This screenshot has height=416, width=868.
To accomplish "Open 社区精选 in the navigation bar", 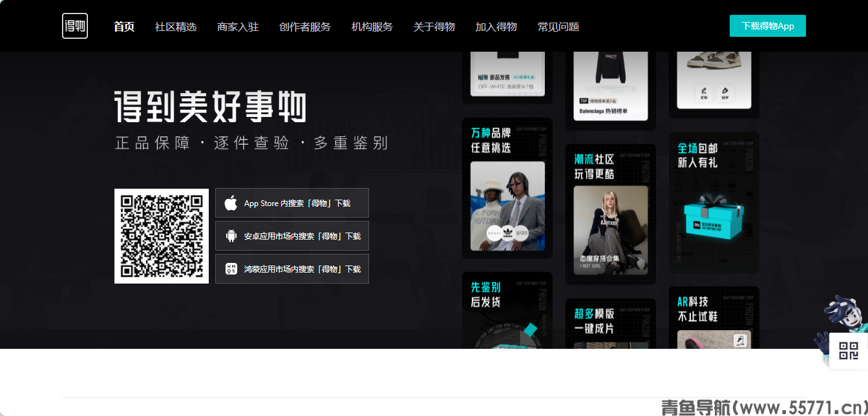I will [176, 26].
